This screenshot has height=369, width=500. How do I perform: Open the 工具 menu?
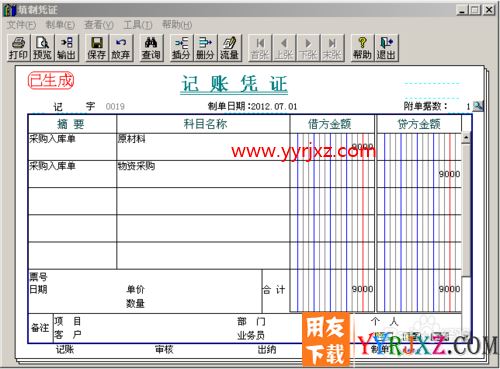pos(138,25)
